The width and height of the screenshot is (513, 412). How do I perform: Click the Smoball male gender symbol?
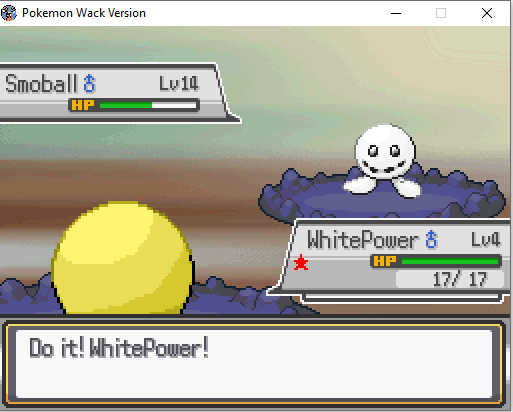click(89, 83)
